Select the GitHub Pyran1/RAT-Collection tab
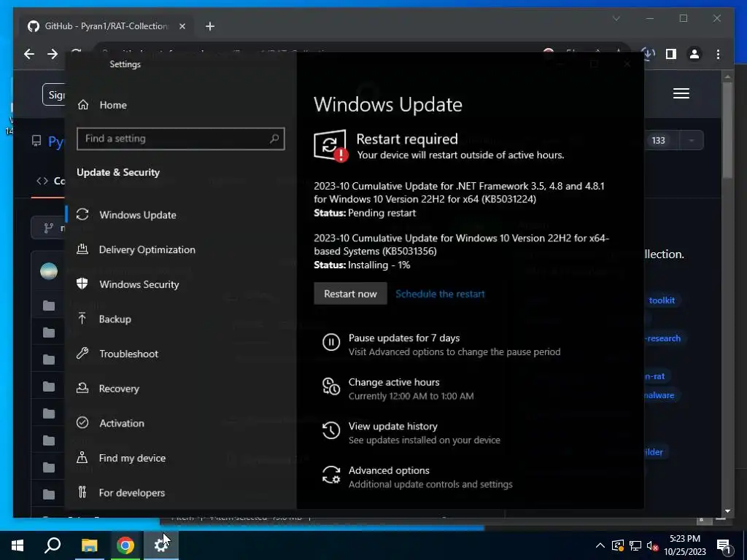 (x=106, y=26)
